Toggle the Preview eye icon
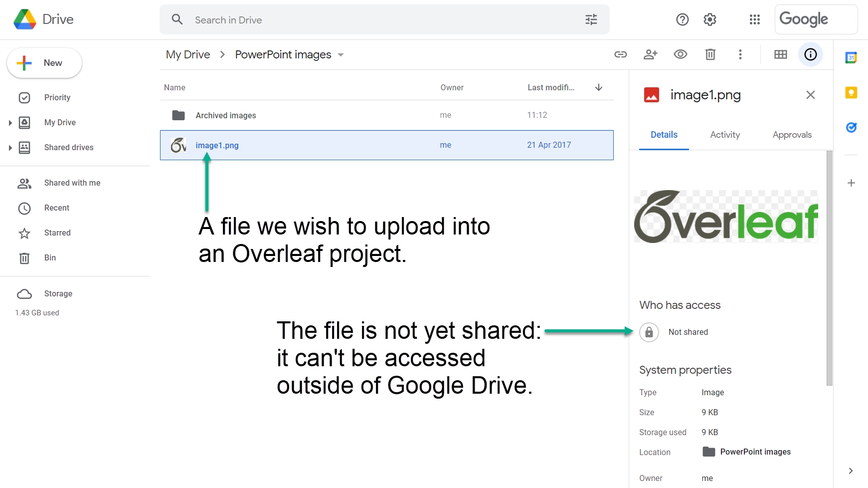Viewport: 868px width, 488px height. click(680, 54)
